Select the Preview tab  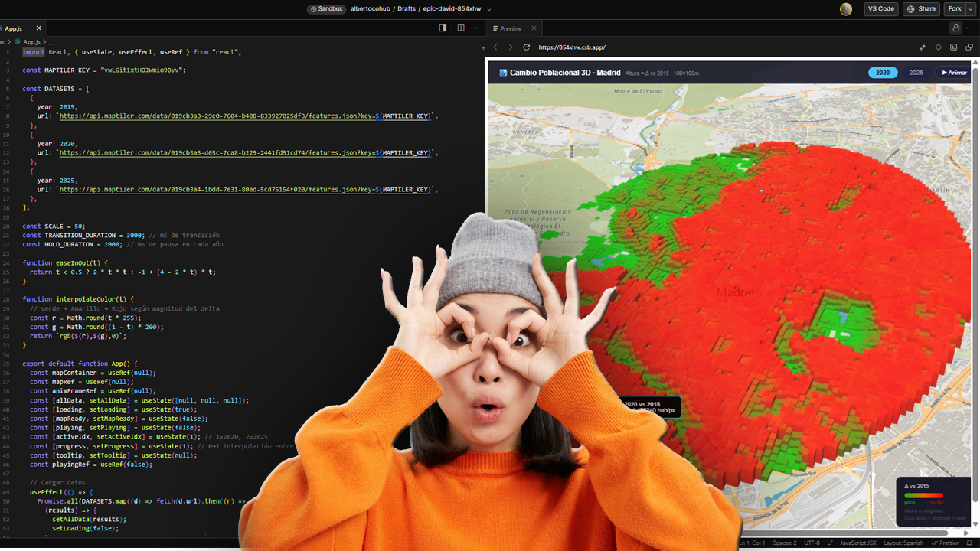[510, 28]
